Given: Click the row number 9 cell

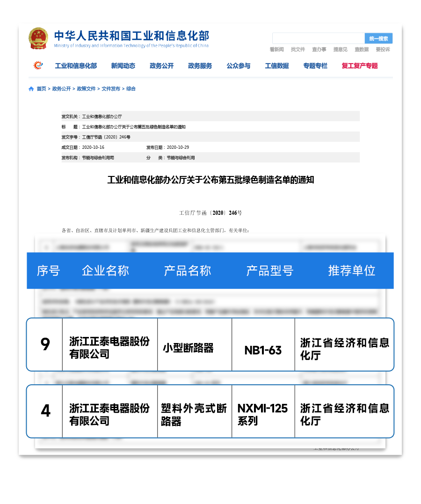Looking at the screenshot, I should 45,344.
